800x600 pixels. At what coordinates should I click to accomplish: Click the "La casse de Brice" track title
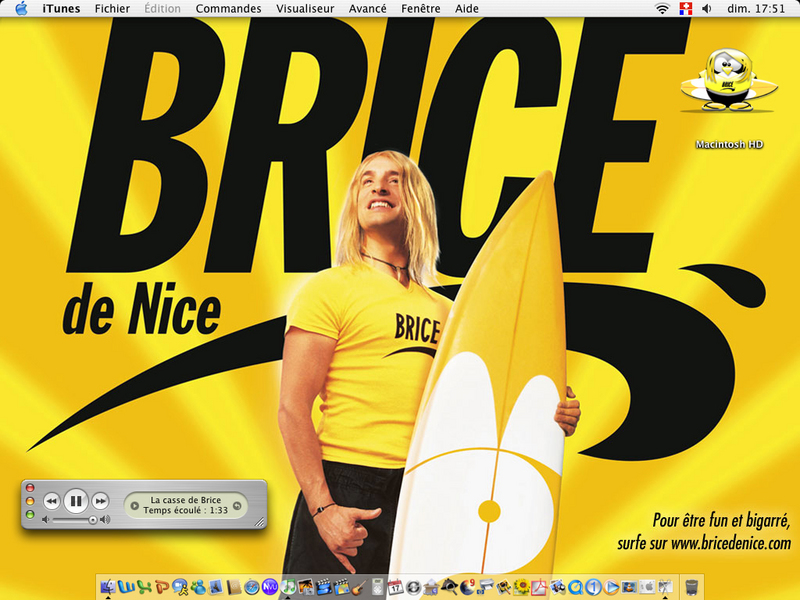coord(186,500)
